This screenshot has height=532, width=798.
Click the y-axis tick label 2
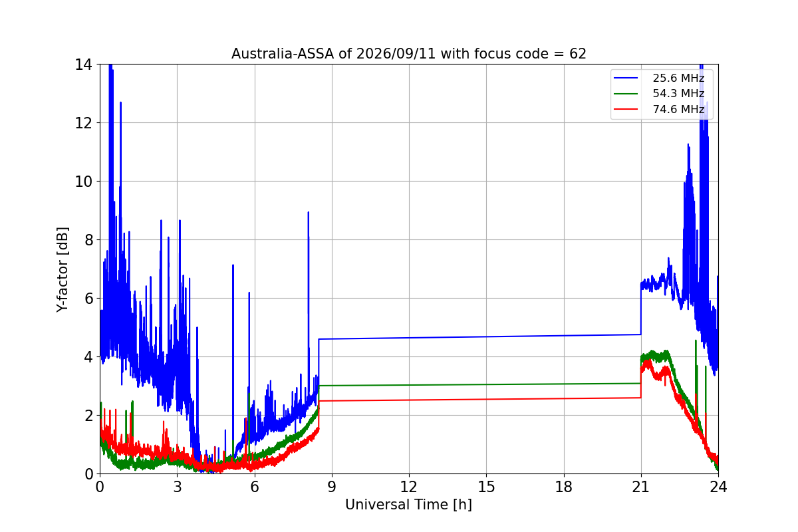click(88, 416)
